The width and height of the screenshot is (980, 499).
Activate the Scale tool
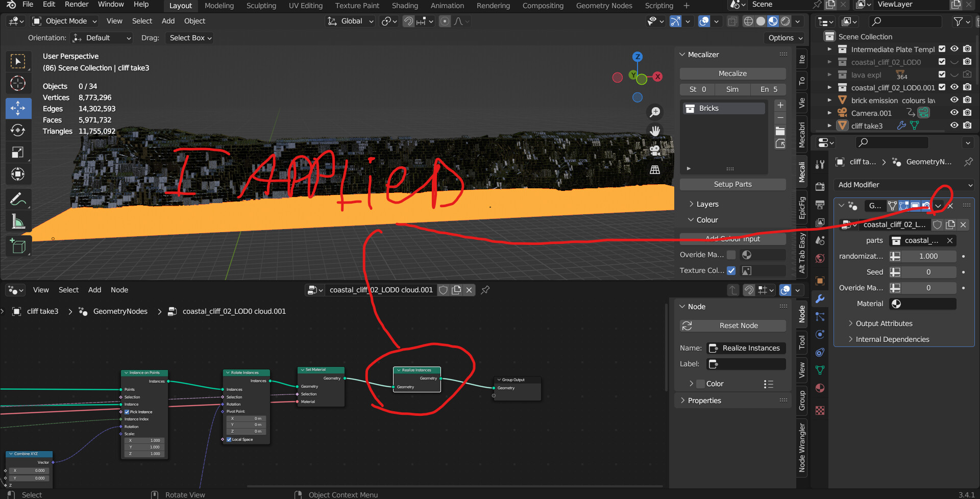[18, 152]
